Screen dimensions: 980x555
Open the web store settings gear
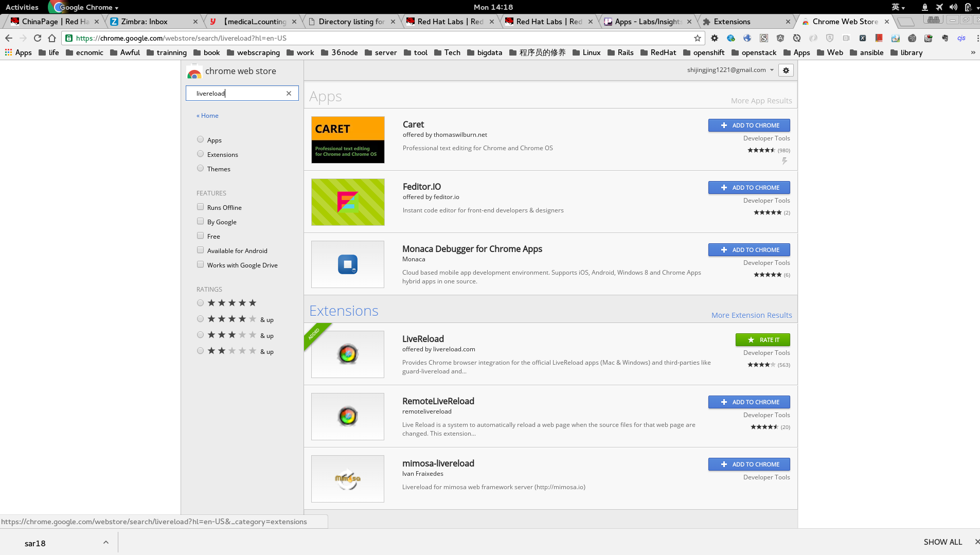coord(786,70)
